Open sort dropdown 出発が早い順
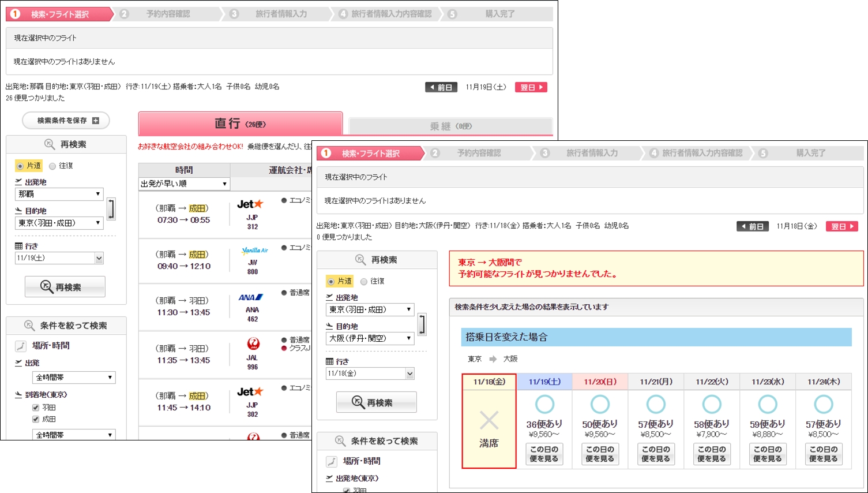 (x=184, y=184)
